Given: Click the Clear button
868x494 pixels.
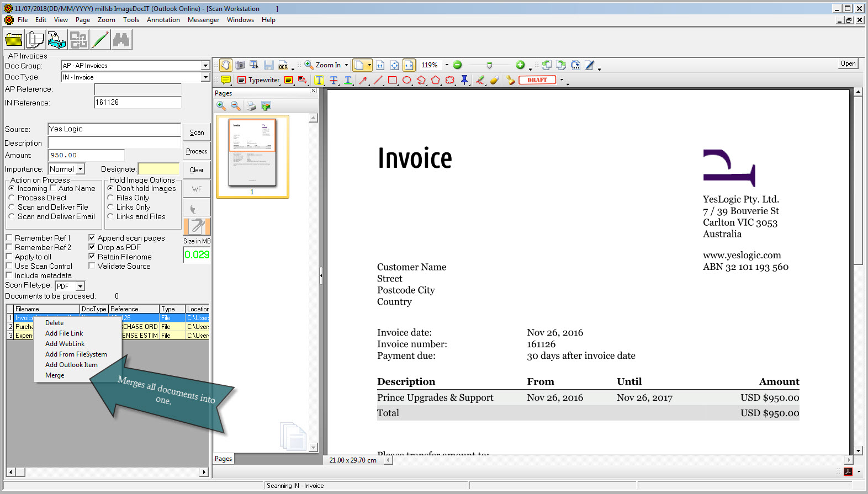Looking at the screenshot, I should (197, 170).
